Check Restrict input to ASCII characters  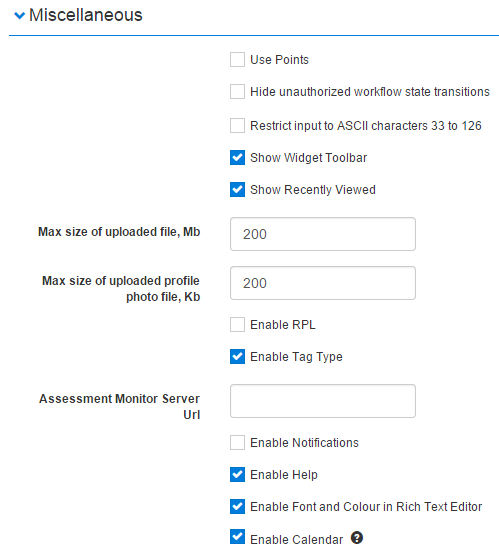click(x=237, y=125)
